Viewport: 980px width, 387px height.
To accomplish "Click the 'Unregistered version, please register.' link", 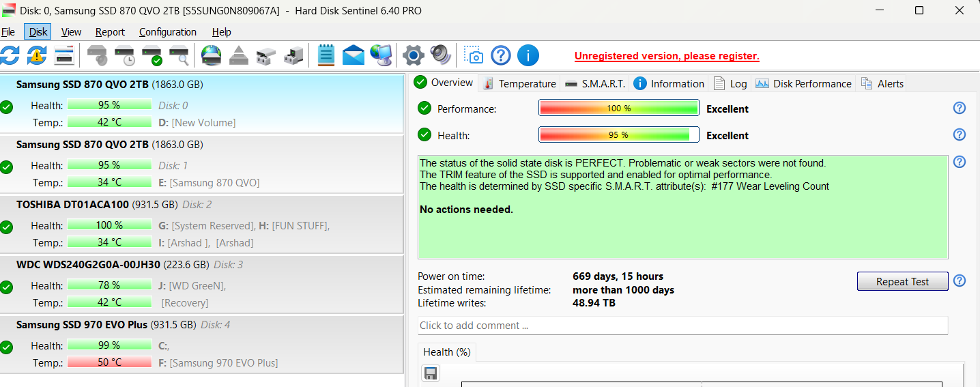I will pos(667,56).
